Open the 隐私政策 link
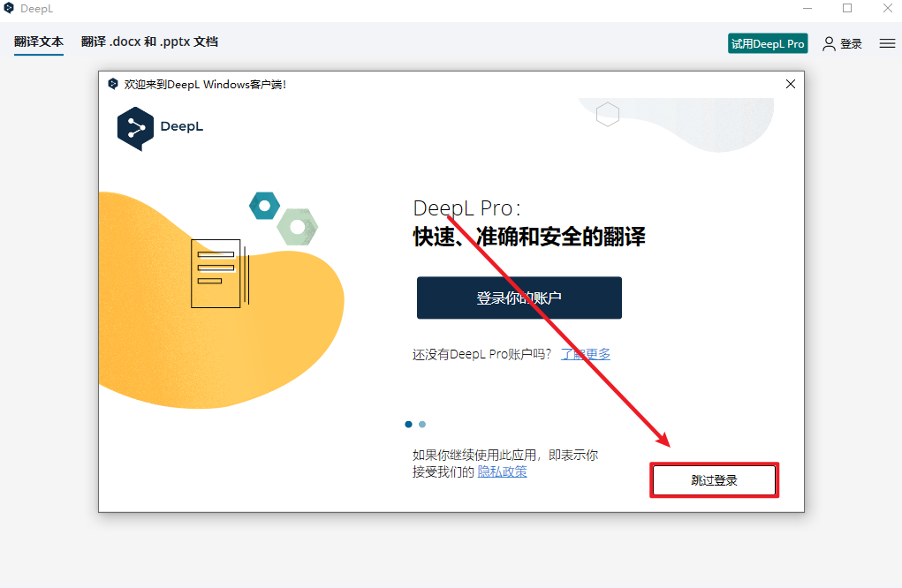The width and height of the screenshot is (902, 588). 502,471
